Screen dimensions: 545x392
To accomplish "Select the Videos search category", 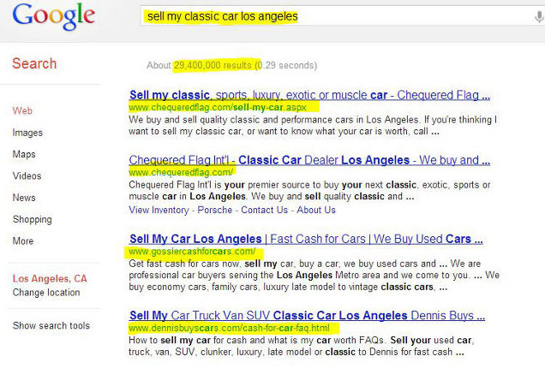I will click(27, 175).
